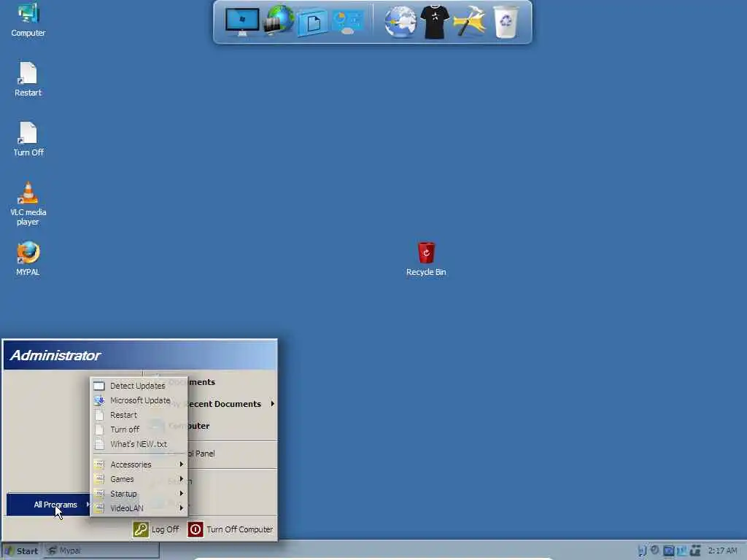Open the white recycle bin in dock

tap(506, 22)
